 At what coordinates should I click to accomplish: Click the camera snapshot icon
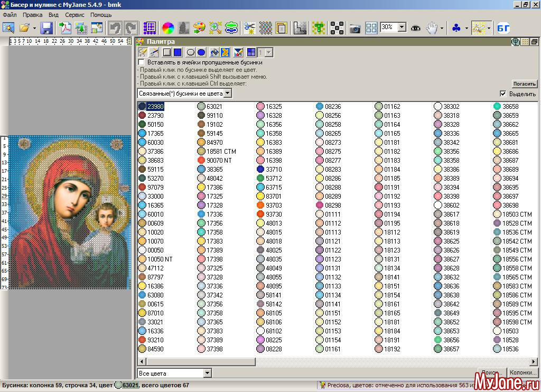coord(355,28)
